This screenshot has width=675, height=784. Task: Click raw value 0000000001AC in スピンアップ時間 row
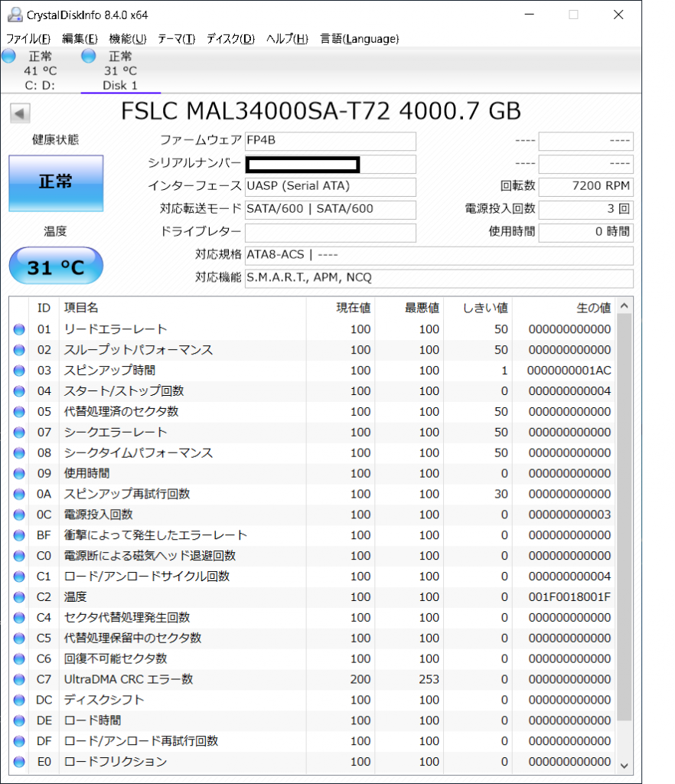tap(569, 371)
